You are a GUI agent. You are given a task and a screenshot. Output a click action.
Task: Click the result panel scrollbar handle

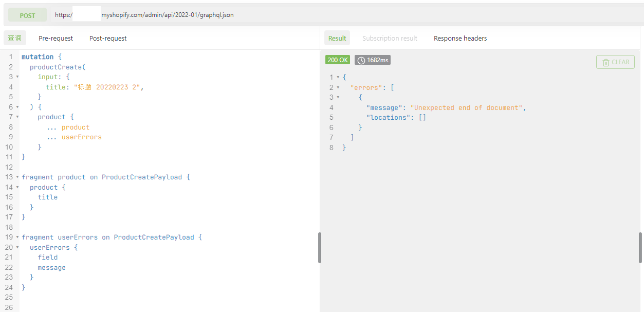point(640,248)
